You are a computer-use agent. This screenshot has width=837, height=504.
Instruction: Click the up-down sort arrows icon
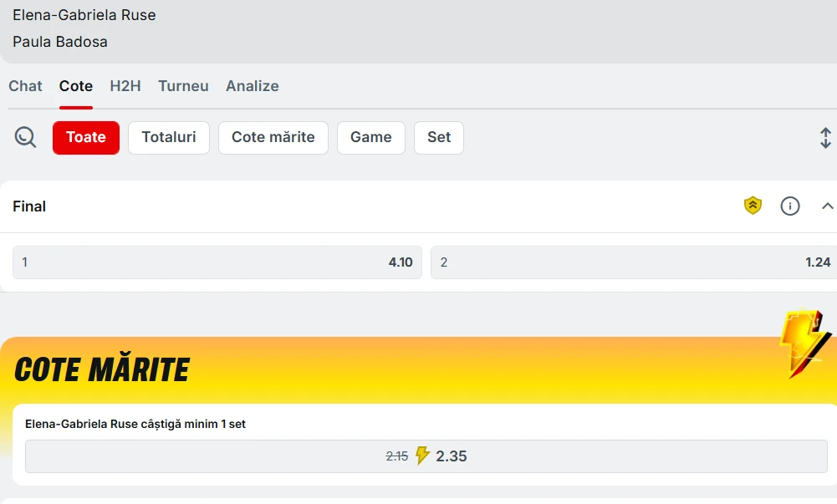[x=825, y=138]
